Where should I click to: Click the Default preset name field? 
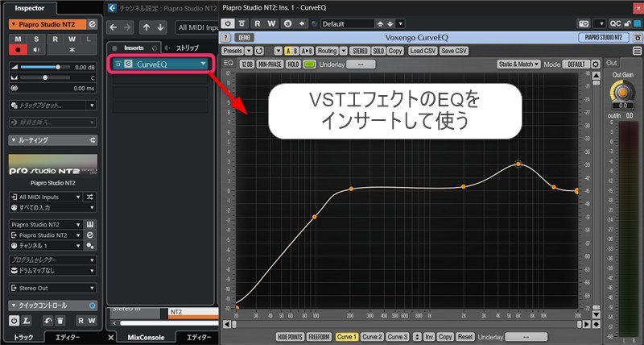click(348, 24)
